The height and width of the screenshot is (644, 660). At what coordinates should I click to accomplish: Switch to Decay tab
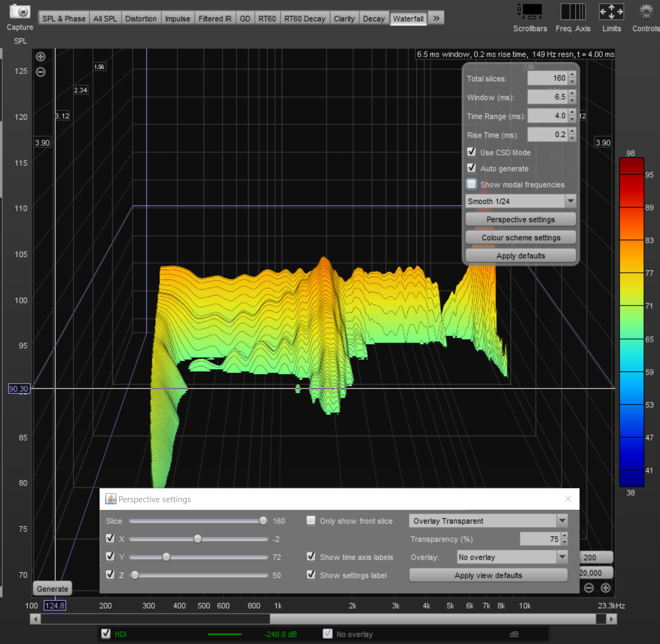click(x=374, y=19)
